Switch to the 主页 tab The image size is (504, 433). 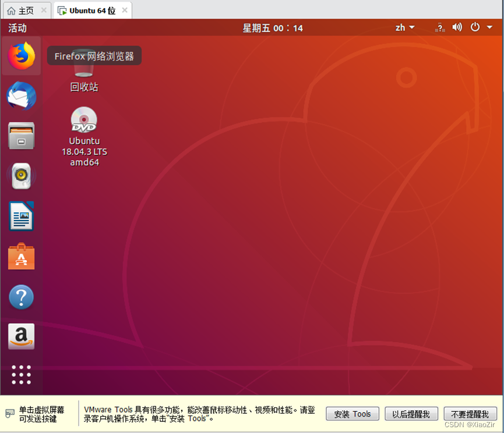click(26, 11)
